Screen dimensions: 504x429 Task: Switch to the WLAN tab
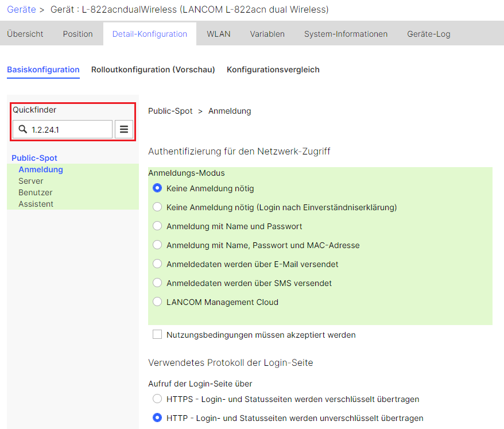point(218,34)
